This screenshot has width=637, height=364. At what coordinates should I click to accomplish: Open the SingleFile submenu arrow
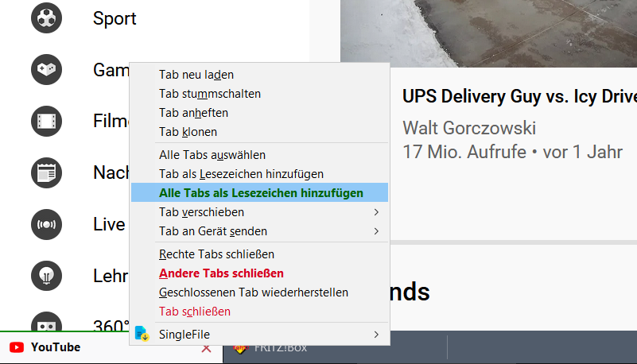(376, 334)
